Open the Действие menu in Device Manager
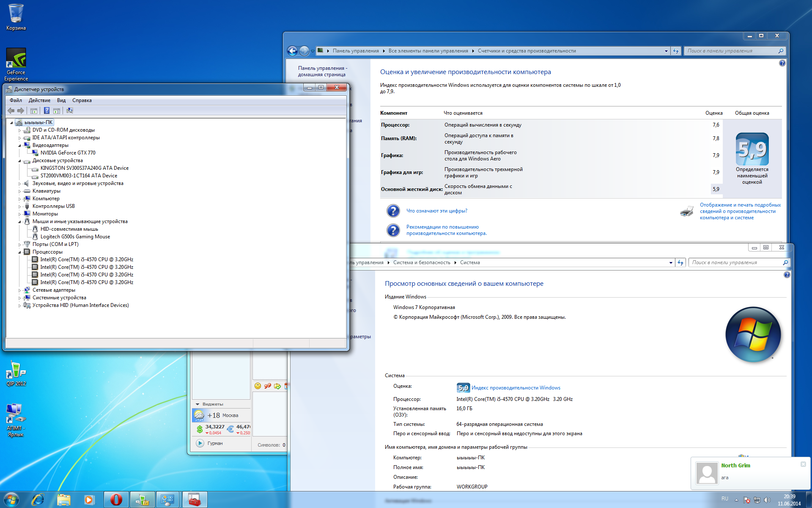Image resolution: width=812 pixels, height=508 pixels. tap(39, 100)
